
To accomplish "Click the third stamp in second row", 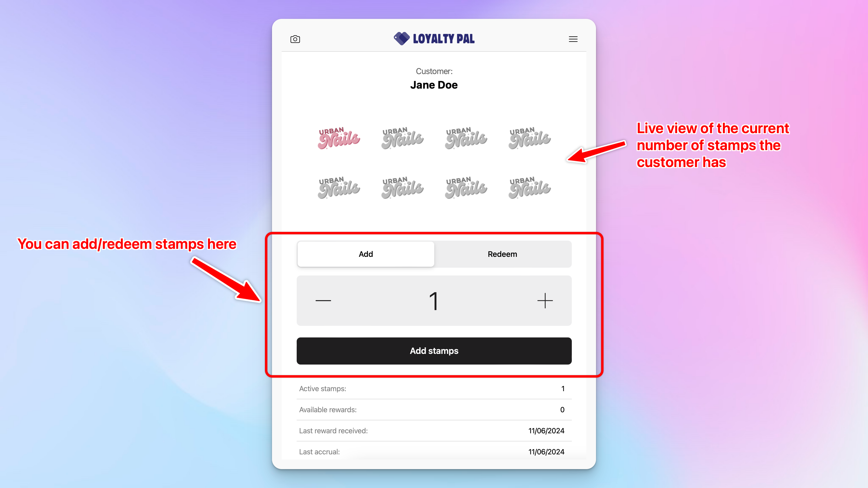I will (x=466, y=188).
